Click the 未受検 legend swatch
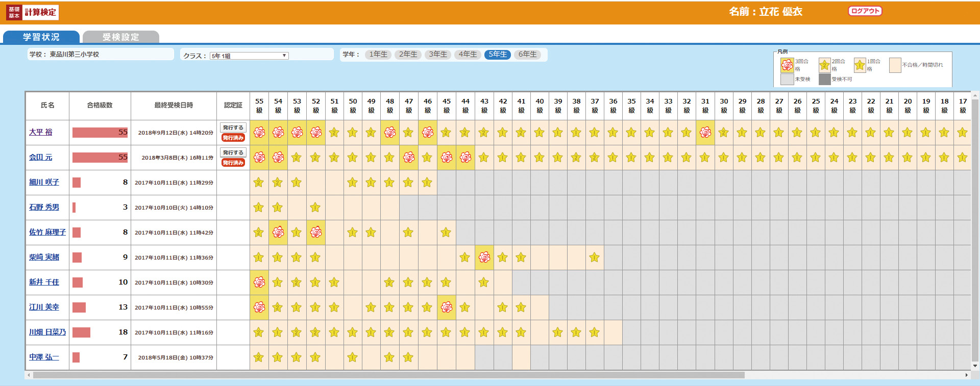This screenshot has height=386, width=980. click(x=787, y=79)
